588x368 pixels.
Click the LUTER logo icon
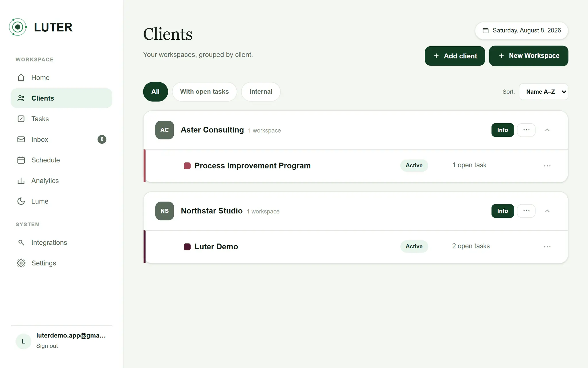18,27
